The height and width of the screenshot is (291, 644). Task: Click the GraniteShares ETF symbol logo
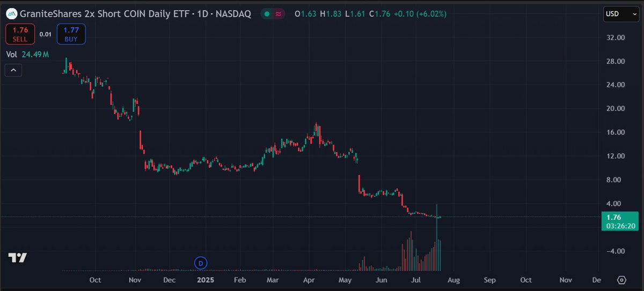pos(12,14)
